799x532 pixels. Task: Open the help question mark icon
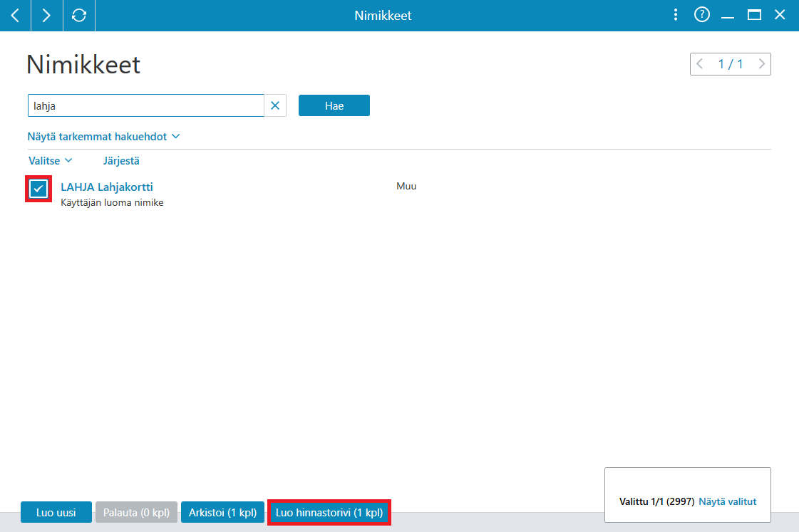pyautogui.click(x=701, y=15)
